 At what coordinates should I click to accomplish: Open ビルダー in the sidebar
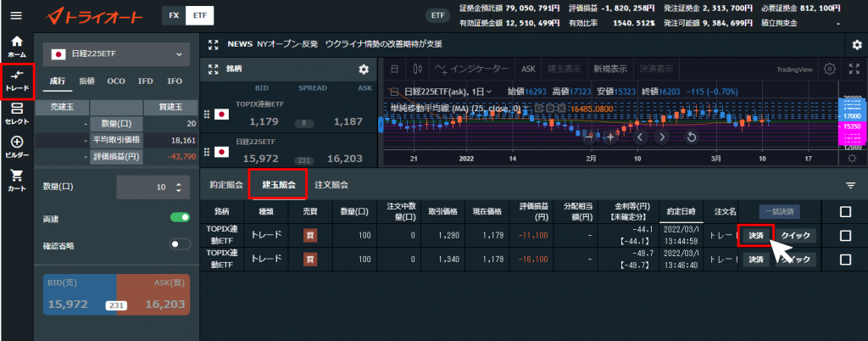(x=17, y=147)
